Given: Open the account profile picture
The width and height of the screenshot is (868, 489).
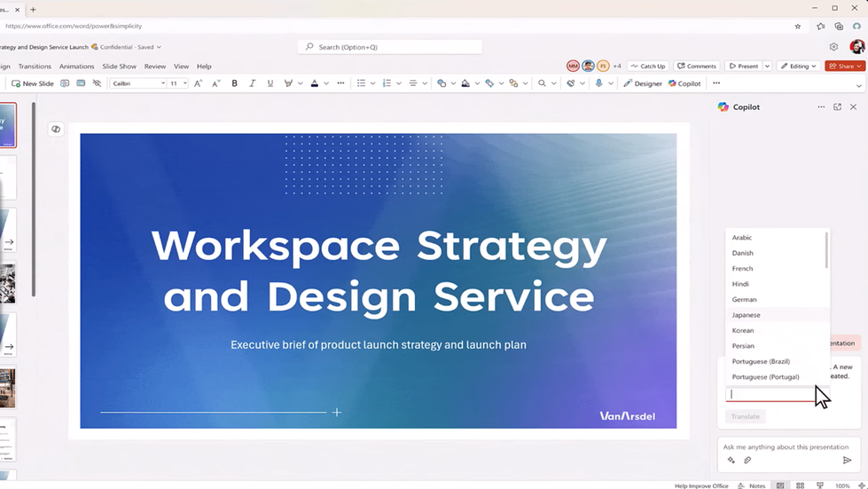Looking at the screenshot, I should [x=857, y=47].
